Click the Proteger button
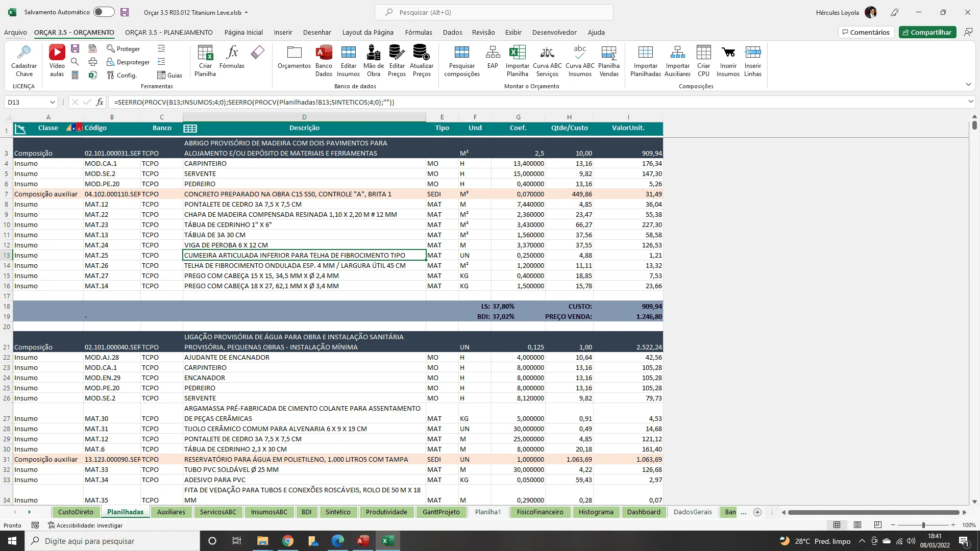The height and width of the screenshot is (551, 980). point(123,48)
